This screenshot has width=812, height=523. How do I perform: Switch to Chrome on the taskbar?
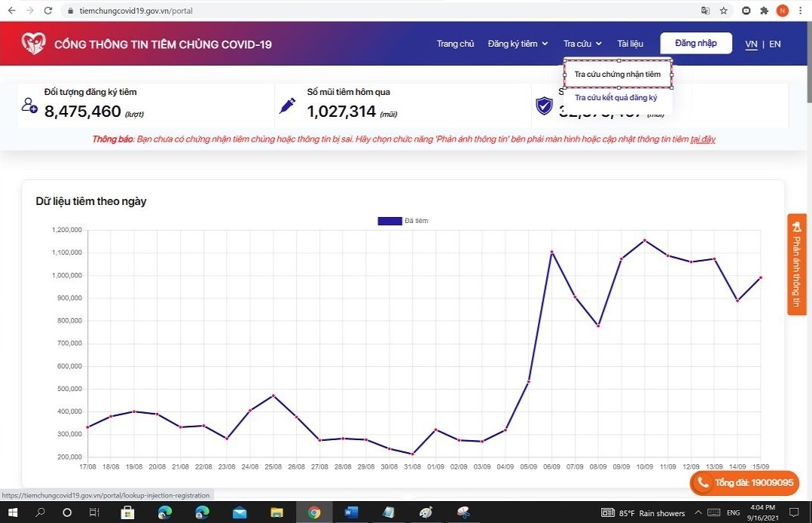(x=314, y=512)
